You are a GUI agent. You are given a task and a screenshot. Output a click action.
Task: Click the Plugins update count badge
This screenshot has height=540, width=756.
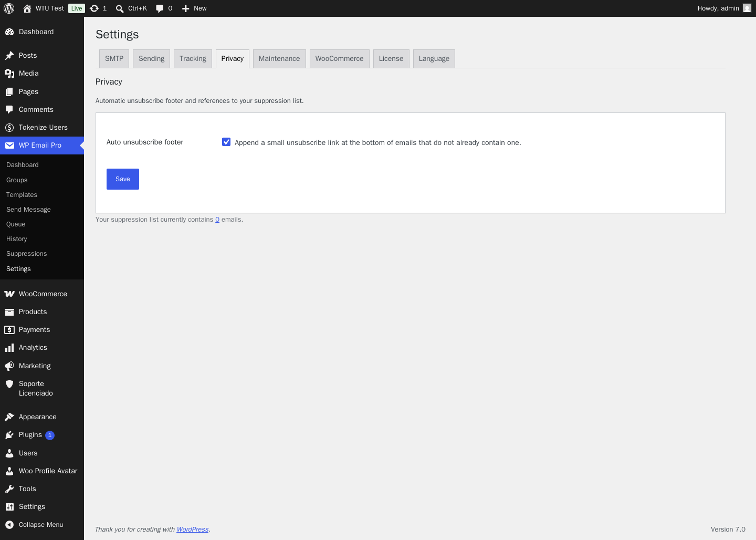pos(50,435)
